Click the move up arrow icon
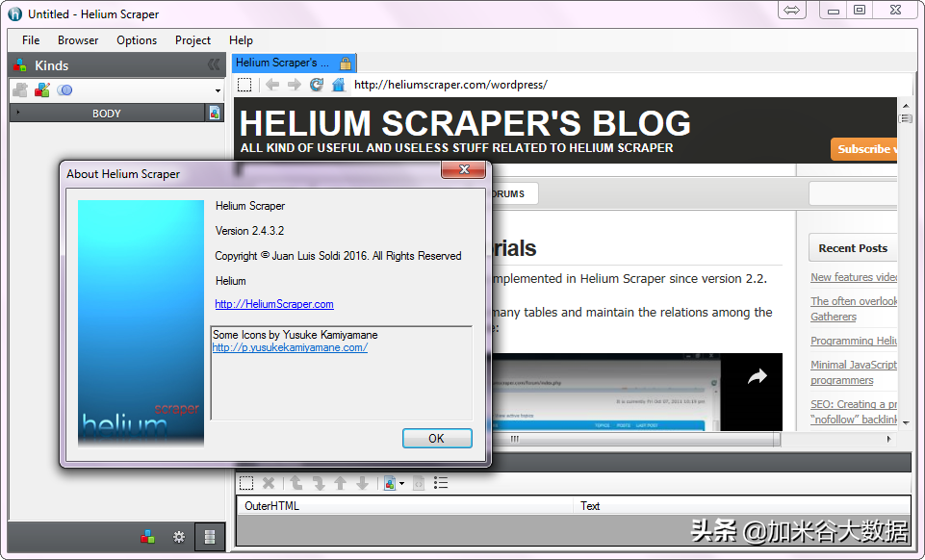The image size is (925, 560). pos(341,483)
